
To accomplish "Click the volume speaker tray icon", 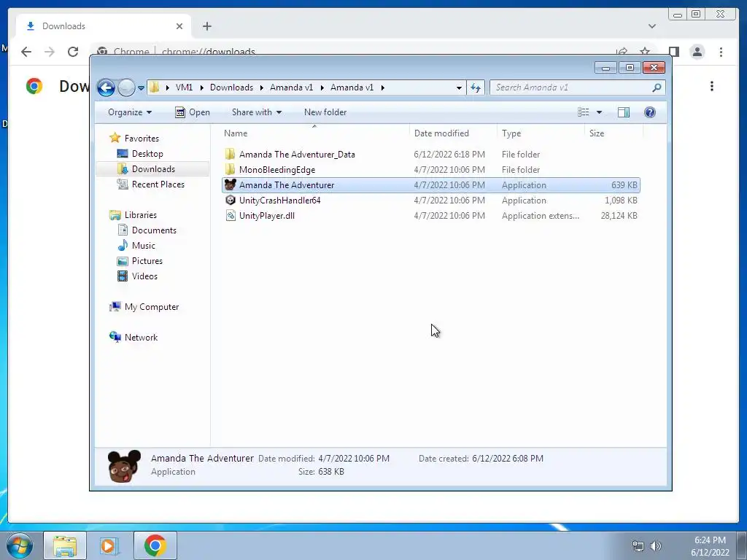I will 656,545.
